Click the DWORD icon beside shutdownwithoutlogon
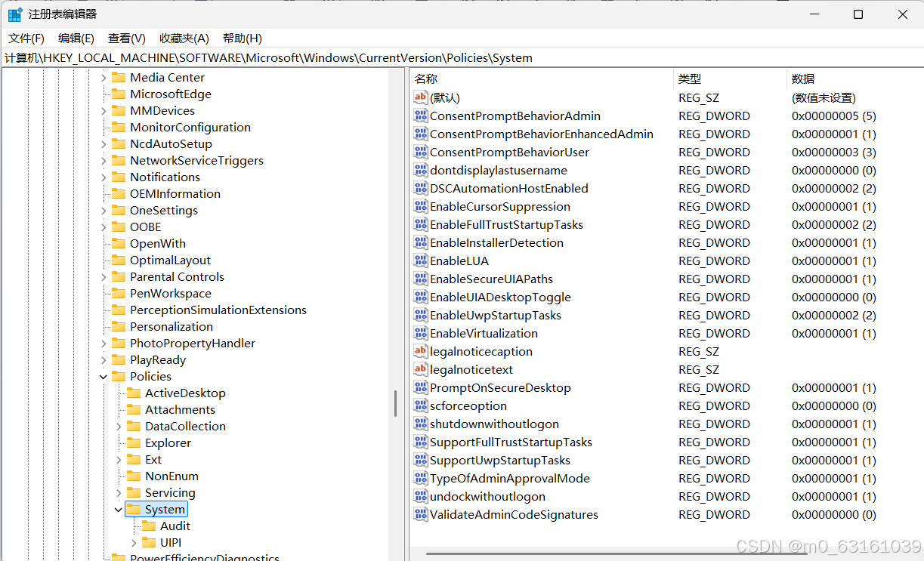Viewport: 924px width, 561px height. pyautogui.click(x=421, y=424)
